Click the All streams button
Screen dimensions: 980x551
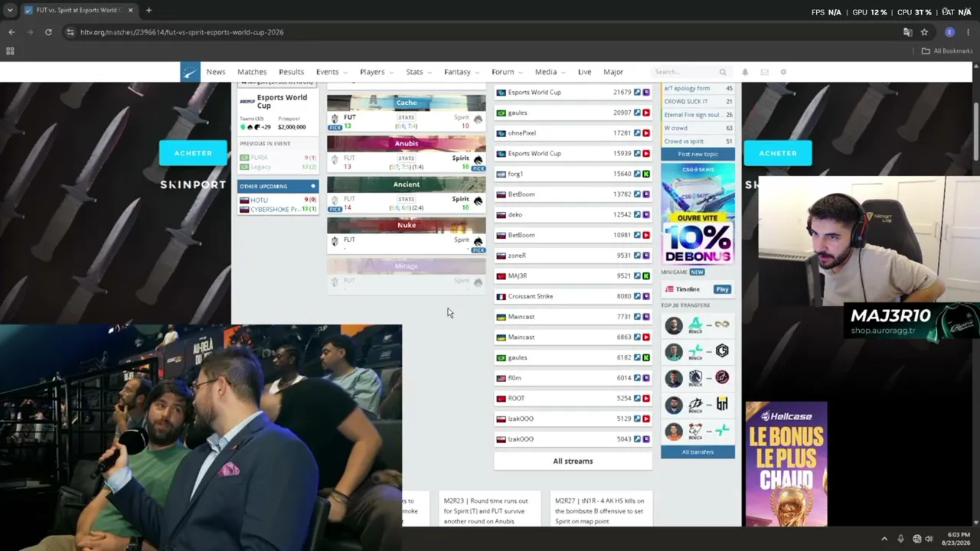[x=573, y=461]
